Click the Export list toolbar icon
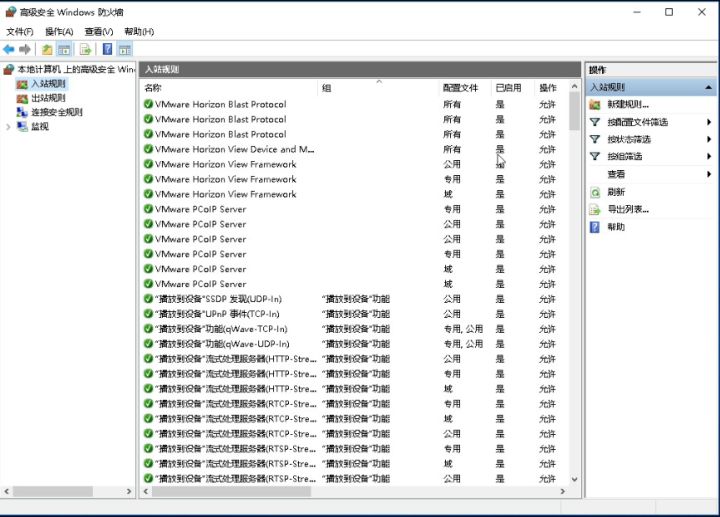This screenshot has width=720, height=517. [x=85, y=49]
